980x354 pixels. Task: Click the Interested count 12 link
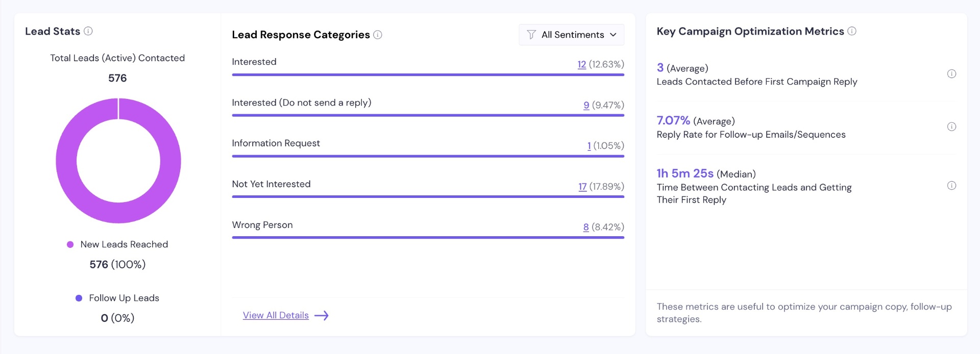(x=582, y=64)
